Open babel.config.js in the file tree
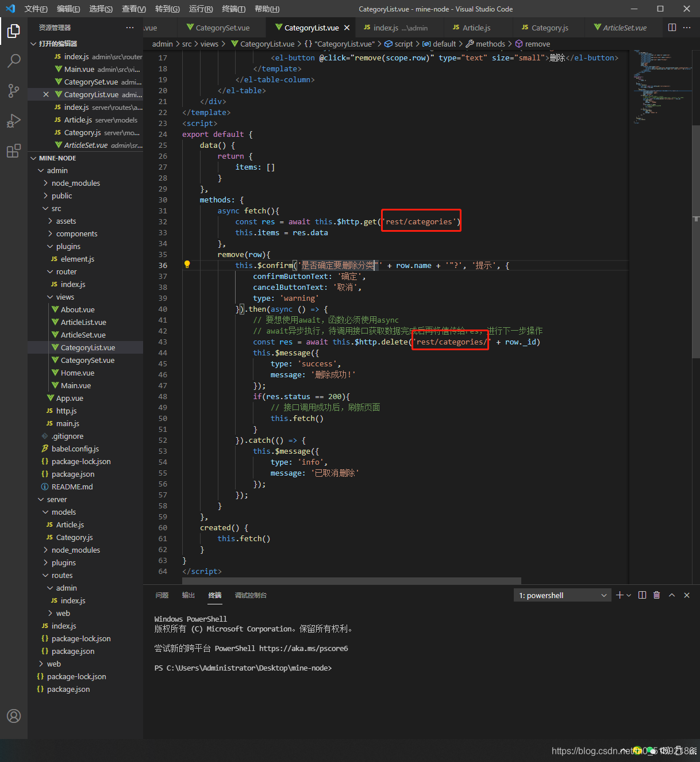This screenshot has height=762, width=700. click(85, 449)
